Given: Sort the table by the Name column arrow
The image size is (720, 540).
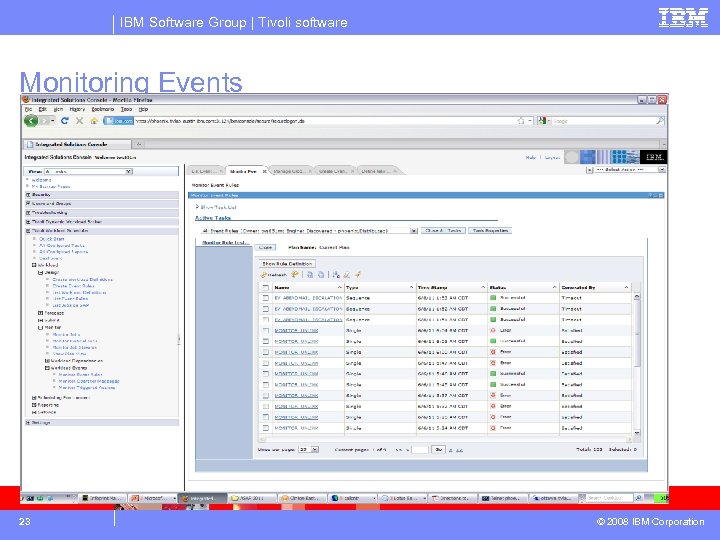Looking at the screenshot, I should tap(339, 287).
